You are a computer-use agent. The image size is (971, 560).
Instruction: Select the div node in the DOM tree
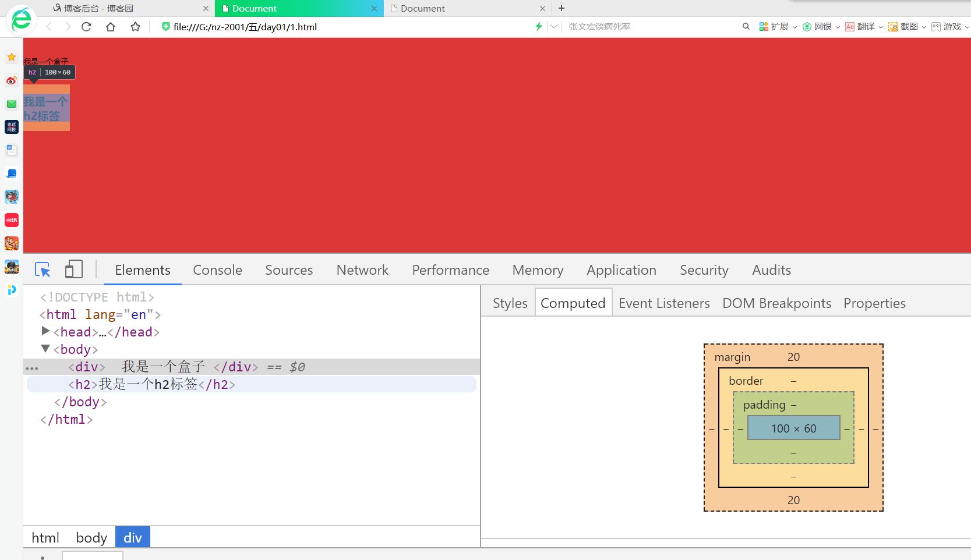[x=252, y=367]
